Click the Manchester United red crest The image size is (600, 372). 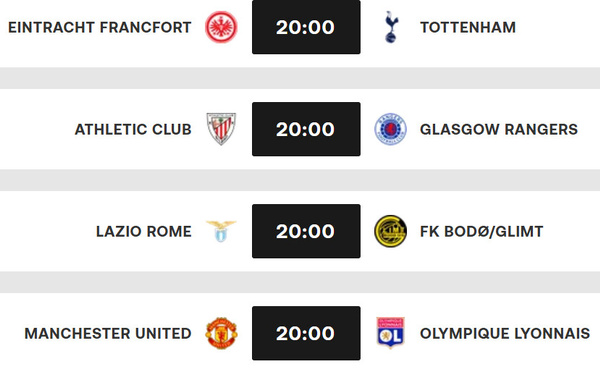click(221, 333)
